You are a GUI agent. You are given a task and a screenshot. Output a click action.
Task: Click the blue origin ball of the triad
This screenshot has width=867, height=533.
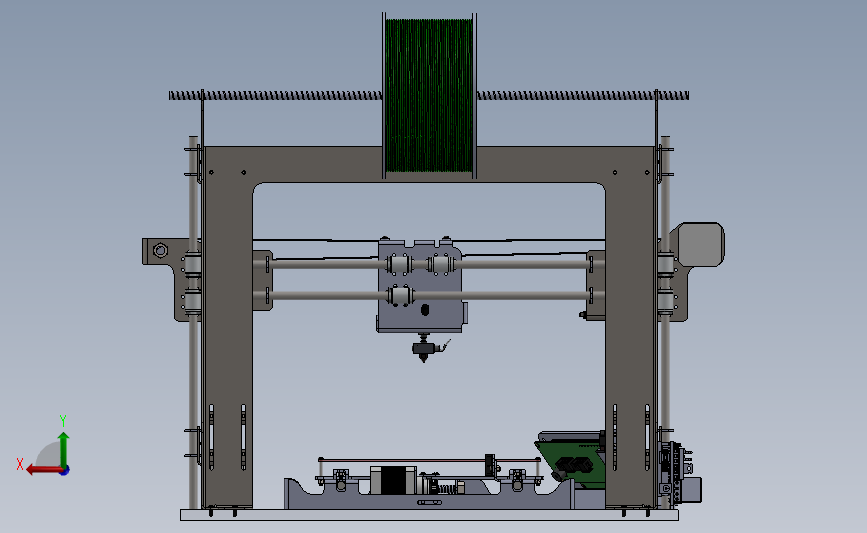[x=65, y=471]
